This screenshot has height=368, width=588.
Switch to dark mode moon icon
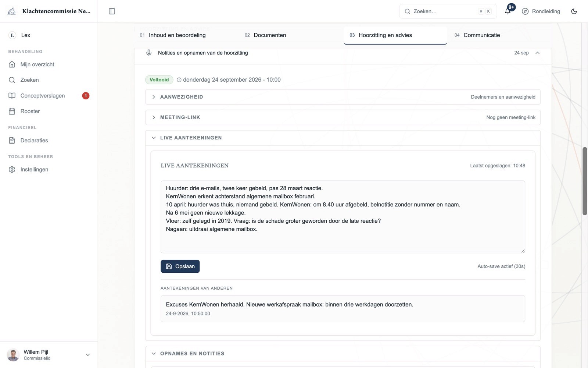[x=574, y=11]
